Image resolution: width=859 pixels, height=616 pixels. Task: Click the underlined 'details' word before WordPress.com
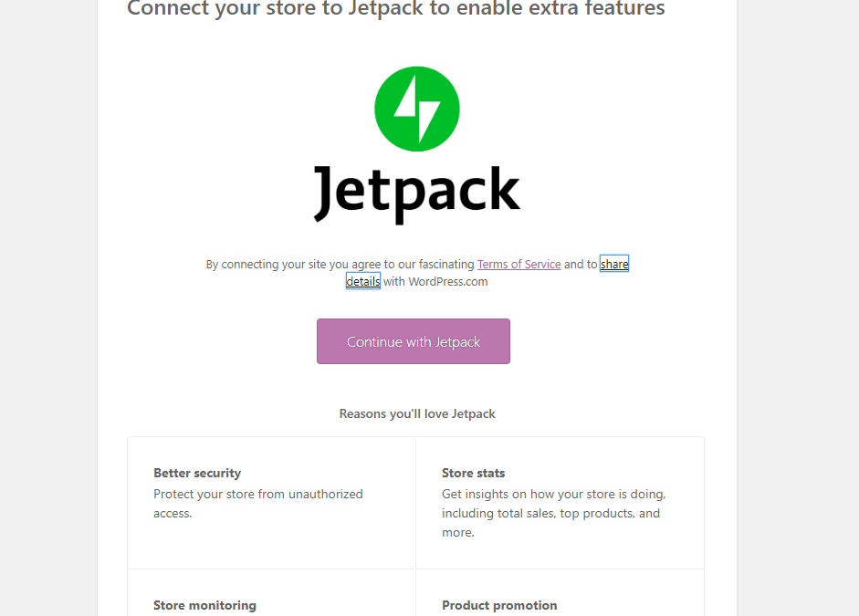362,281
